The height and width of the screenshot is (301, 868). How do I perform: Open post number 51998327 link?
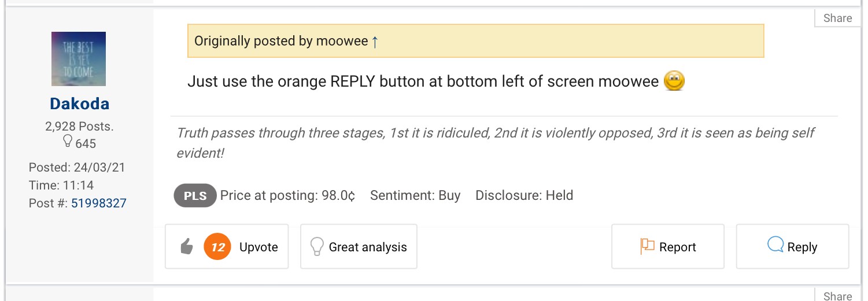(x=99, y=203)
